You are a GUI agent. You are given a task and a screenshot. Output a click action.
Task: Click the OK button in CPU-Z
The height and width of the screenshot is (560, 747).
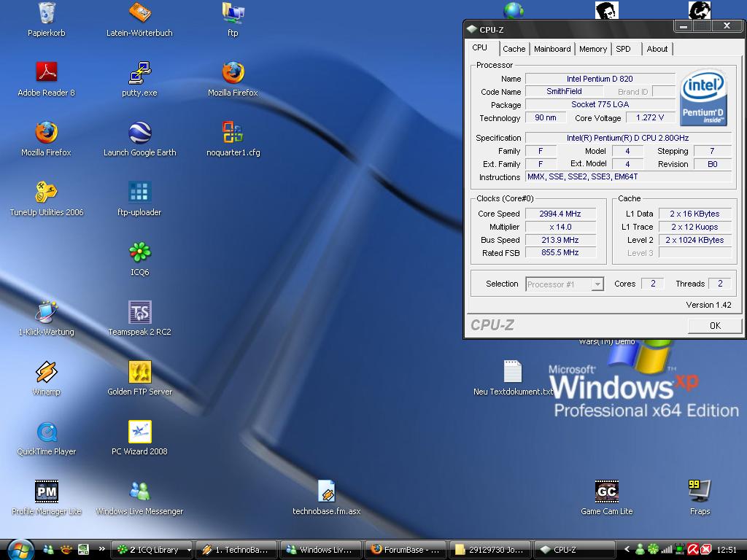click(x=715, y=326)
